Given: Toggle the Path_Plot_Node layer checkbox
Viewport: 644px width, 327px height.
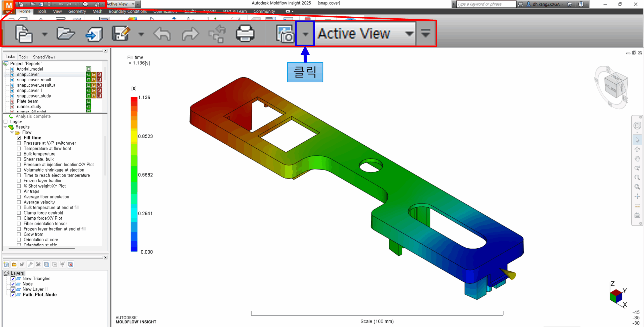Looking at the screenshot, I should [x=13, y=295].
